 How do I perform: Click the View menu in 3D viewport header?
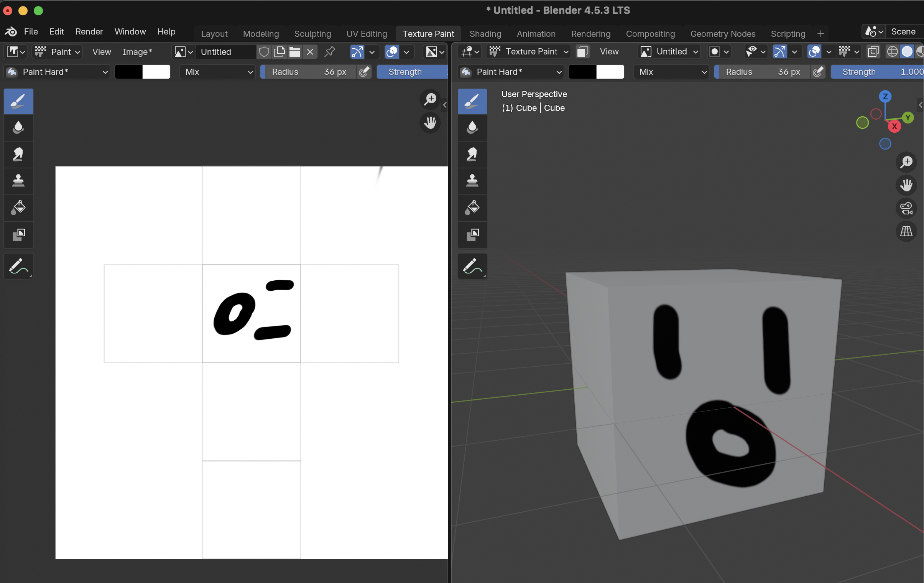pos(609,51)
